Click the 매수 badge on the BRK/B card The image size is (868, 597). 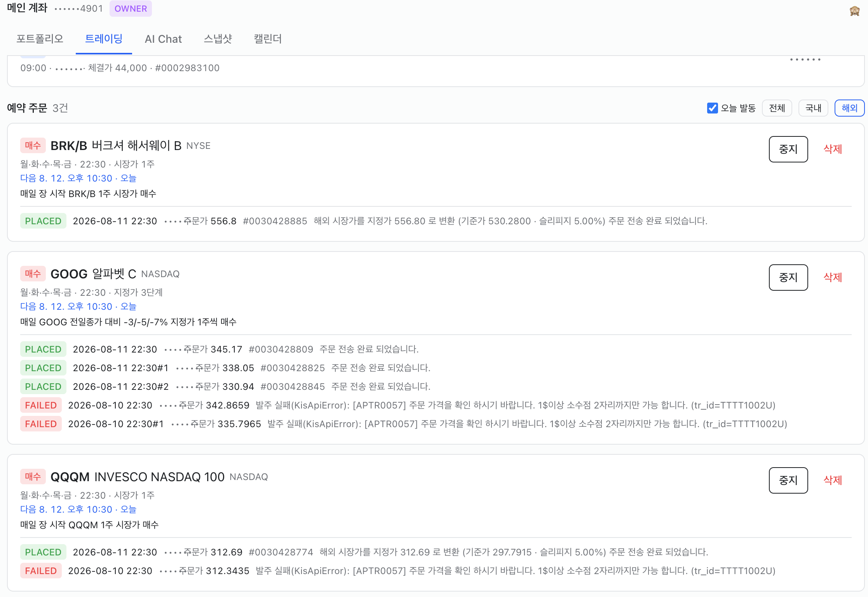pos(33,146)
